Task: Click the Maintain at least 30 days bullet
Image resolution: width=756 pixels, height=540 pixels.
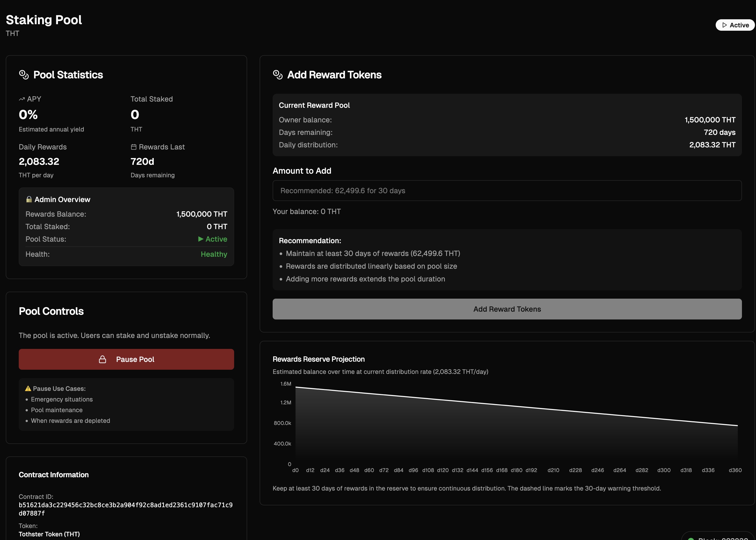Action: 373,253
